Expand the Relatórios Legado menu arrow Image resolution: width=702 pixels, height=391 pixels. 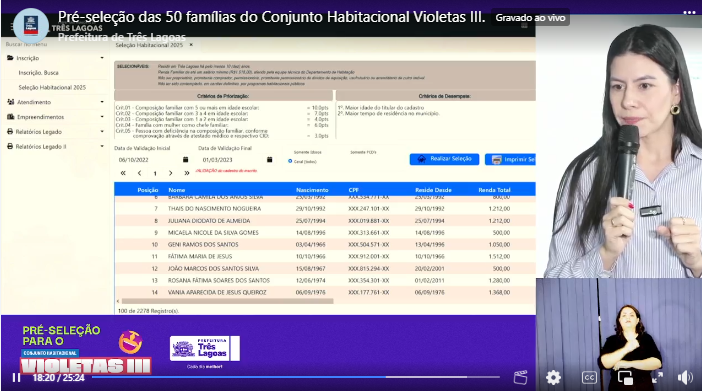(102, 131)
